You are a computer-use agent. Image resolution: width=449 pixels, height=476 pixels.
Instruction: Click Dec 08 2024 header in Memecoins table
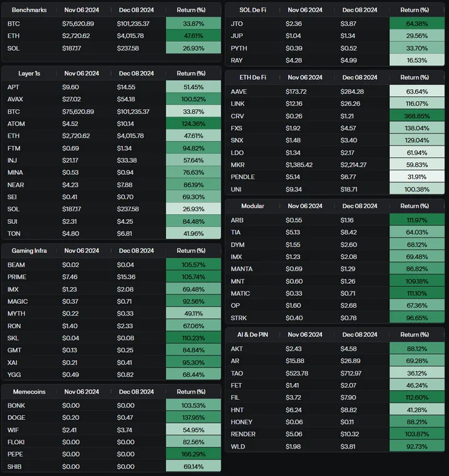click(x=136, y=392)
